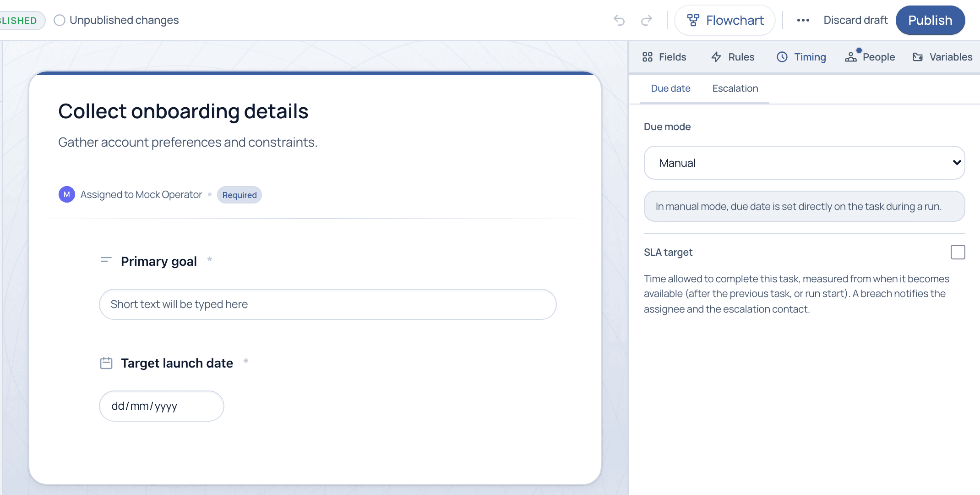Viewport: 980px width, 495px height.
Task: Click the redo arrow icon
Action: [647, 20]
